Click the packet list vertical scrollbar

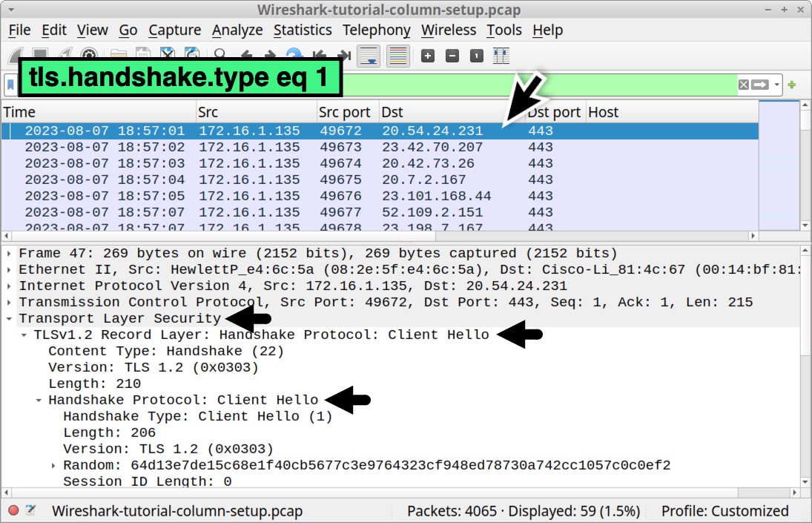[x=805, y=165]
